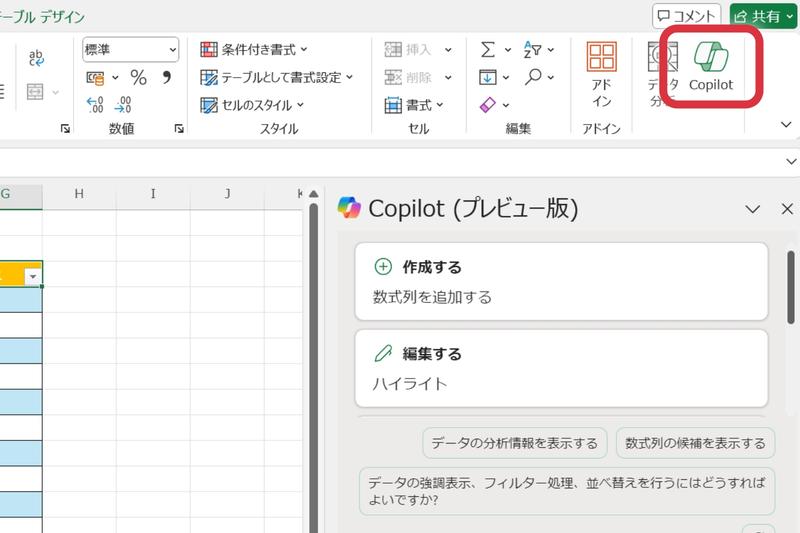The height and width of the screenshot is (533, 800).
Task: Increase decimal places
Action: [95, 105]
